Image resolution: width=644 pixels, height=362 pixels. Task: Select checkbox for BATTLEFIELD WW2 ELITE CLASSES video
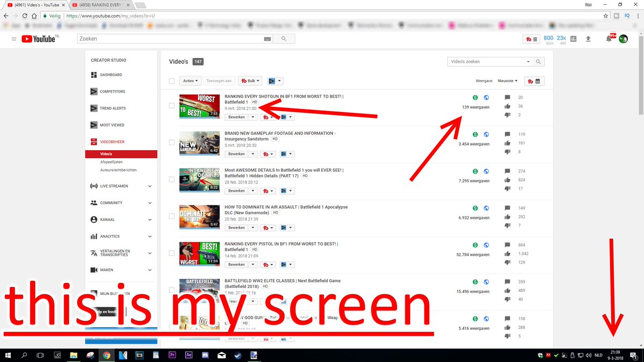[172, 290]
